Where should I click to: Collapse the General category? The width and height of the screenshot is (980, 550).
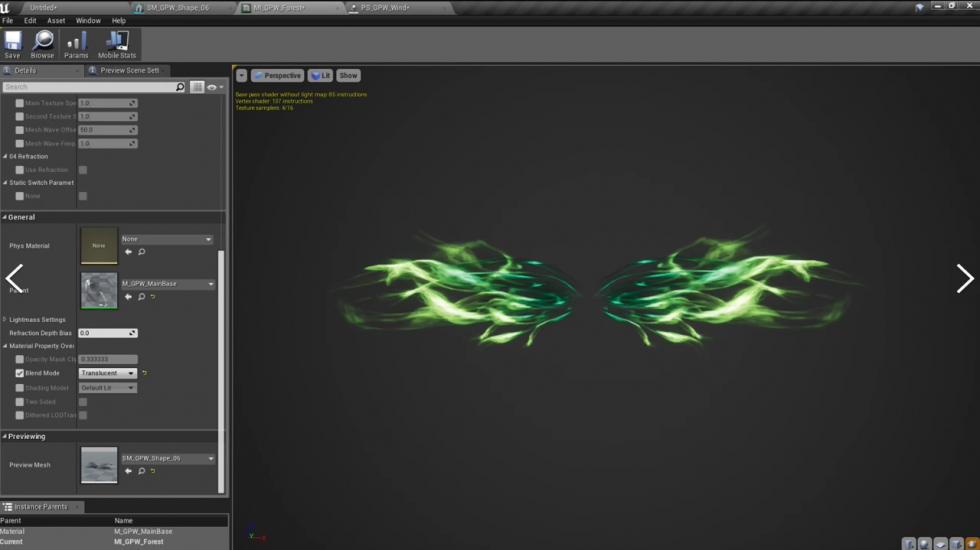coord(4,217)
